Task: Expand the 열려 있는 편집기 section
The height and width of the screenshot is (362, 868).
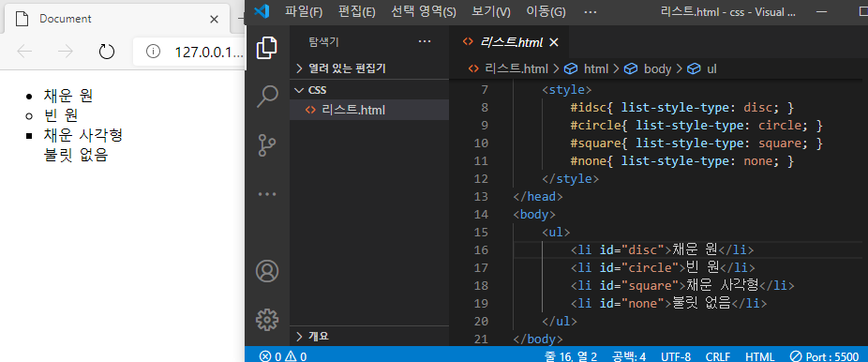Action: pyautogui.click(x=369, y=68)
